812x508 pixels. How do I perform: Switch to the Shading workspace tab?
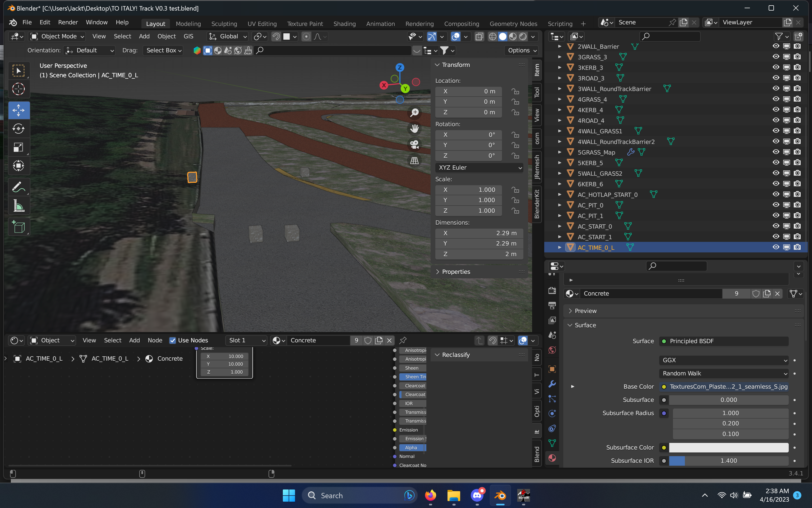(344, 24)
